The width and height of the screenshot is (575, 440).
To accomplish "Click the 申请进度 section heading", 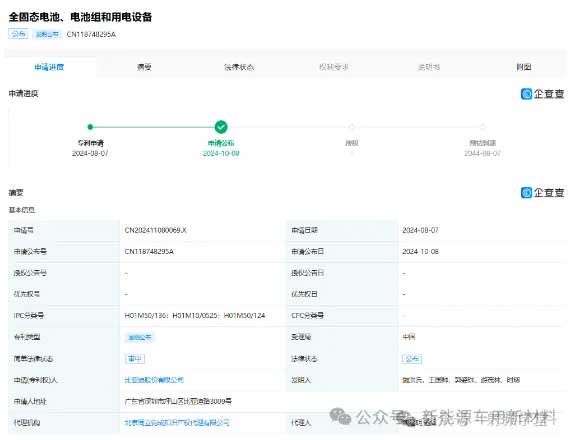I will (x=23, y=94).
